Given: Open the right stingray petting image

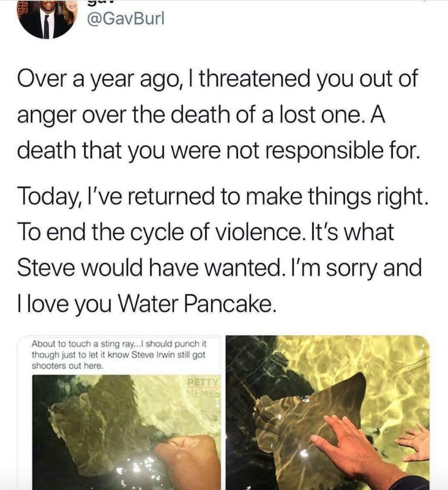Looking at the screenshot, I should pyautogui.click(x=327, y=412).
